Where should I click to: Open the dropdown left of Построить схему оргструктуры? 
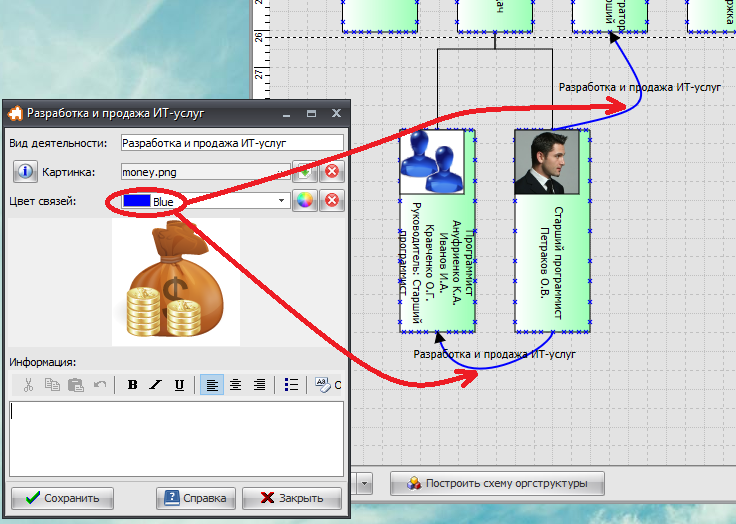click(x=364, y=484)
